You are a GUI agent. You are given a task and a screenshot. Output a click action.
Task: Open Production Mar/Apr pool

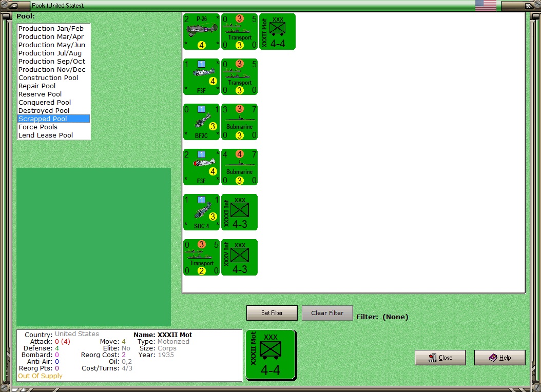[53, 36]
